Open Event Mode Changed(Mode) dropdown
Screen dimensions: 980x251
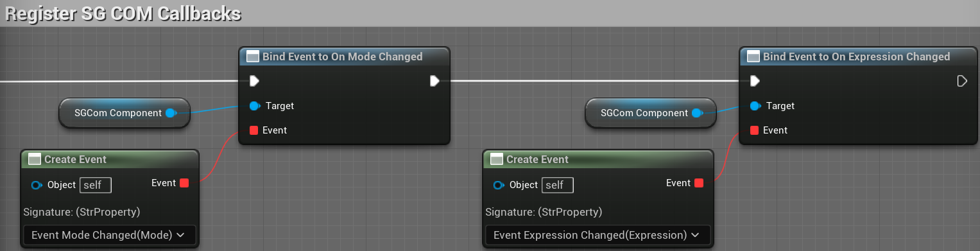(x=109, y=235)
